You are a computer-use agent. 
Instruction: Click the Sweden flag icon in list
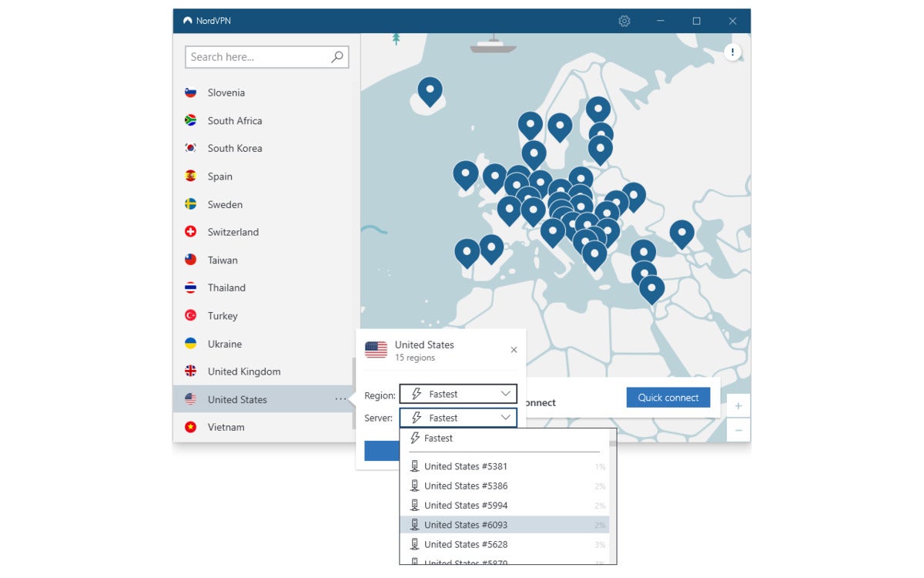tap(191, 204)
